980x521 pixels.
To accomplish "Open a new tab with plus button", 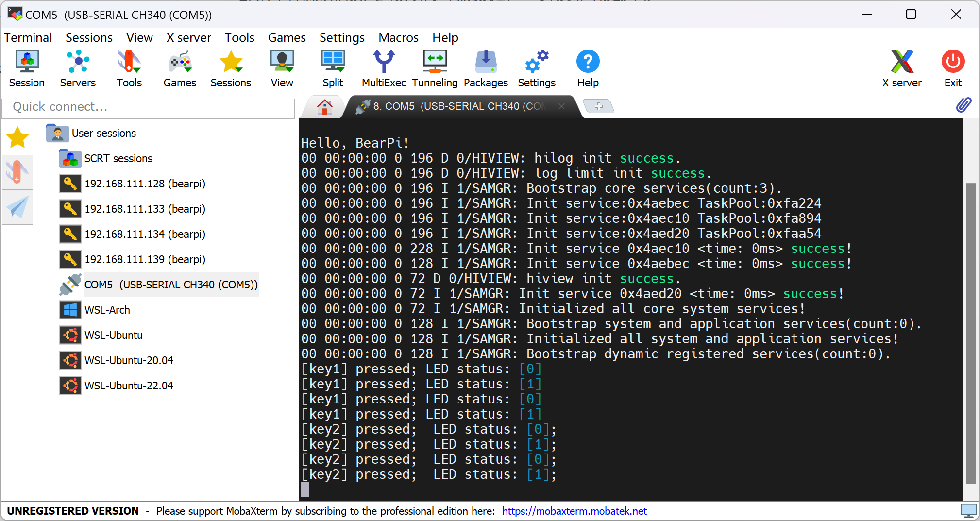I will pyautogui.click(x=598, y=106).
